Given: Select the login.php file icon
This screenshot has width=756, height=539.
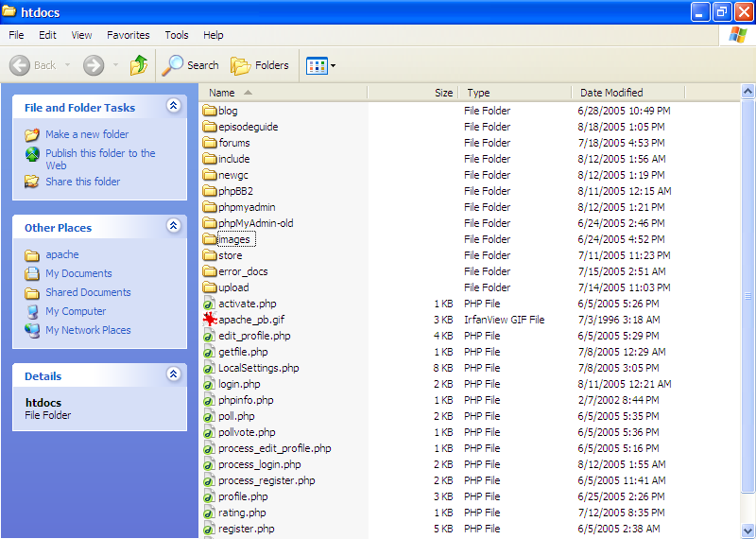Looking at the screenshot, I should pyautogui.click(x=209, y=384).
